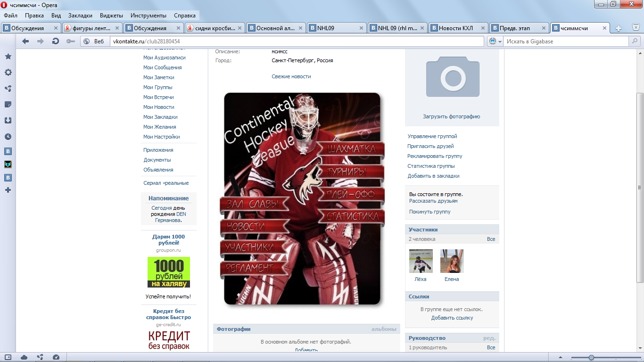
Task: Click the Веб globe badge in address bar
Action: (x=94, y=41)
